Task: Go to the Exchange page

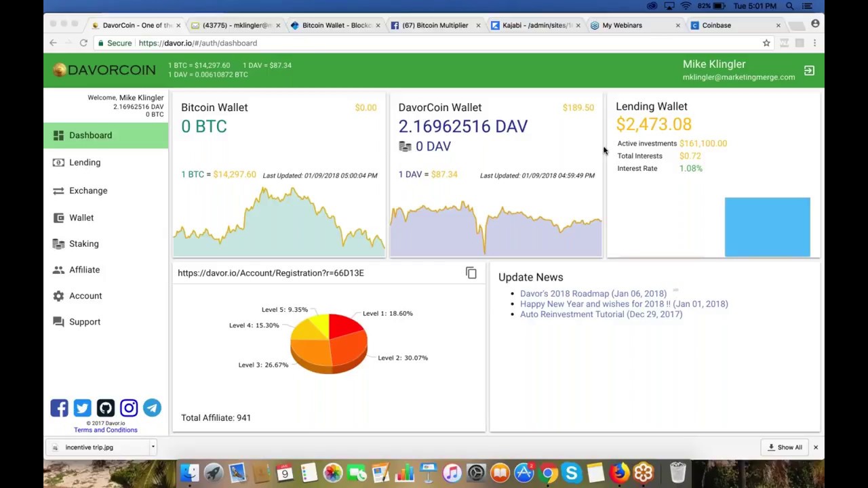Action: (x=106, y=190)
